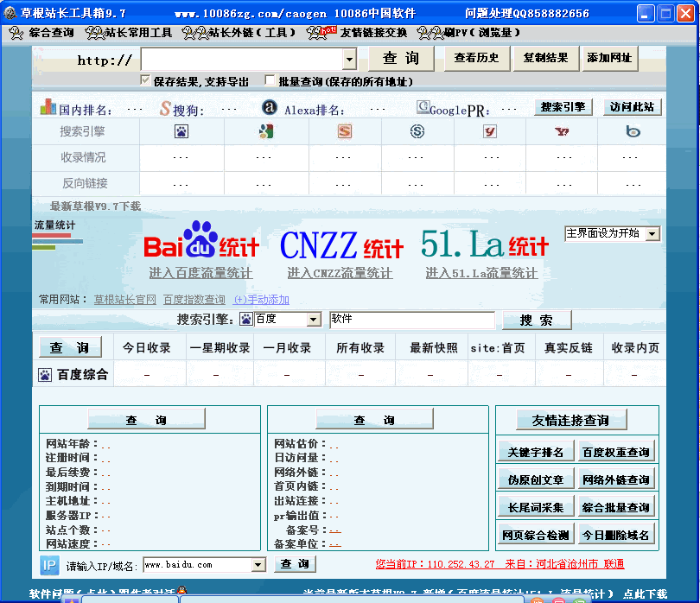
Task: Click the 网页综合检测 button
Action: [x=535, y=535]
